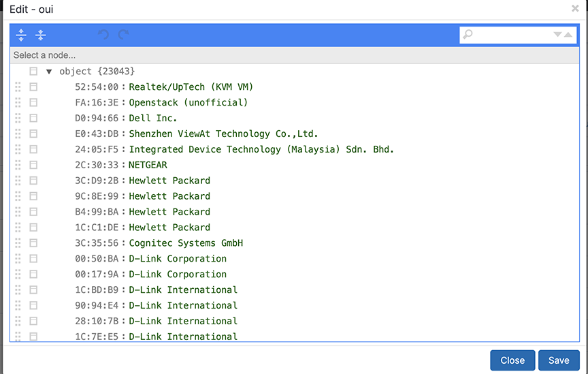The image size is (588, 374).
Task: Open actions menu for 2C:30:33 row
Action: click(33, 165)
